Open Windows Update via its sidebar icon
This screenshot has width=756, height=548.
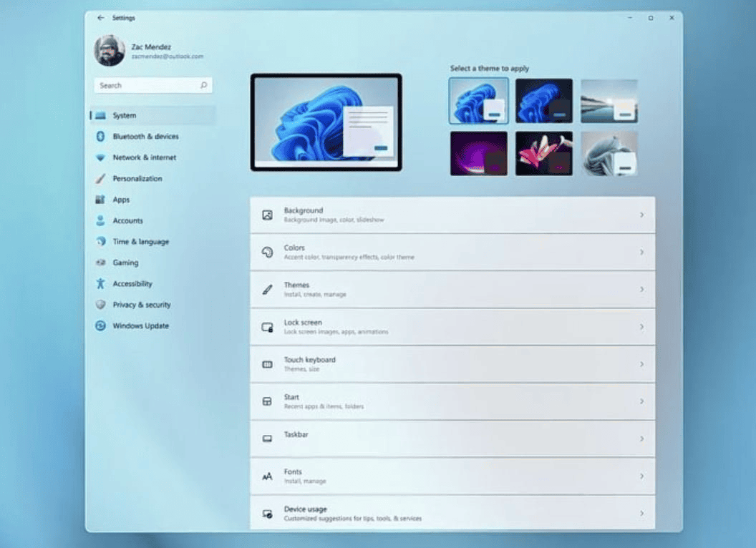coord(100,326)
